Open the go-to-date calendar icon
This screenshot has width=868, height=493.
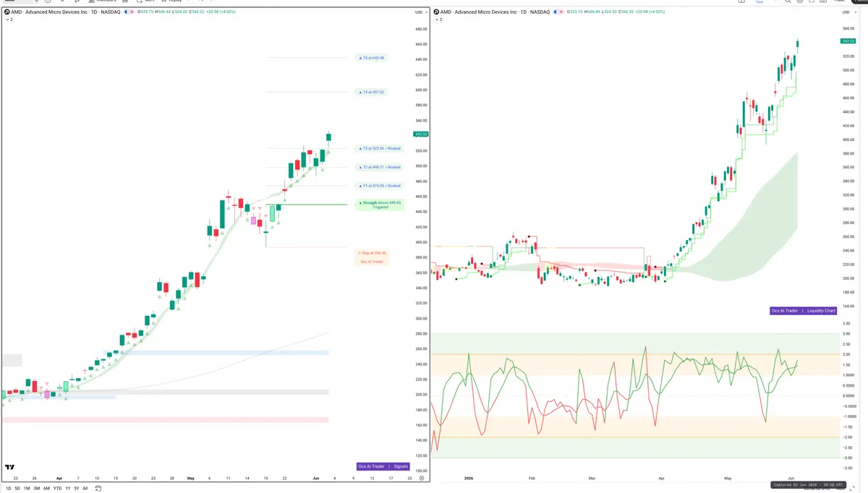click(x=98, y=488)
